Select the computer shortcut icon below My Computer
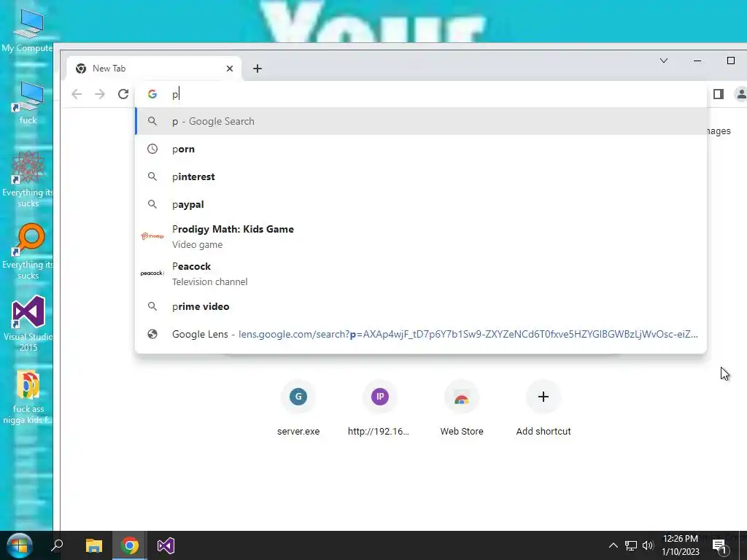Screen dimensions: 747x560 [28, 102]
